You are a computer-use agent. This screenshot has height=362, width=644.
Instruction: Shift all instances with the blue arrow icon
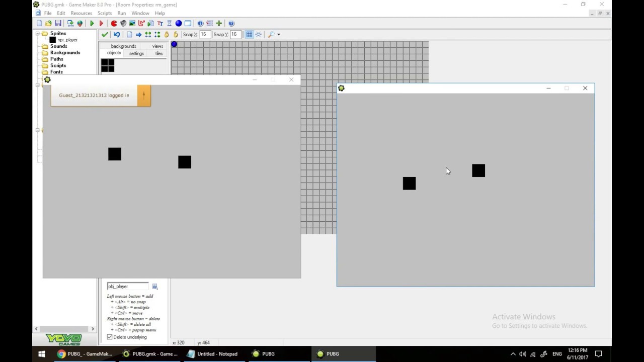click(138, 34)
